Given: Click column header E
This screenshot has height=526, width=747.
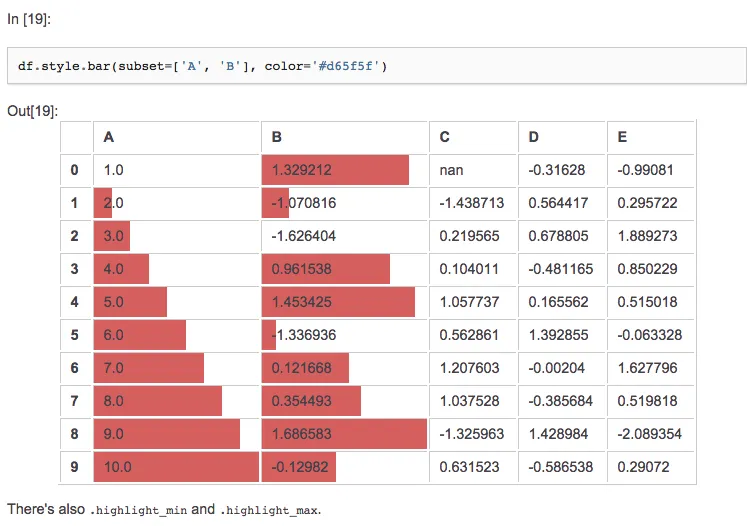Looking at the screenshot, I should 622,137.
